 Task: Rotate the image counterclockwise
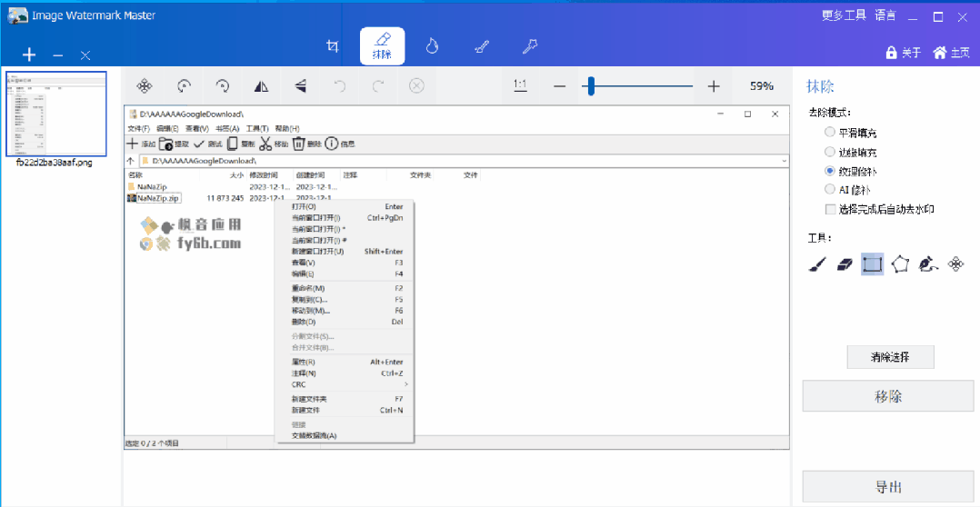[184, 86]
